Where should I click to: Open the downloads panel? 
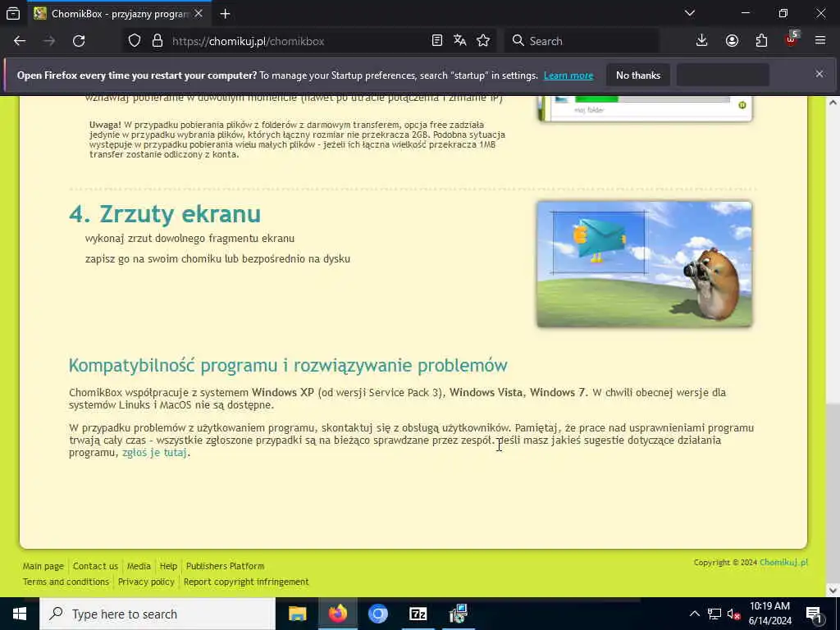pos(702,41)
